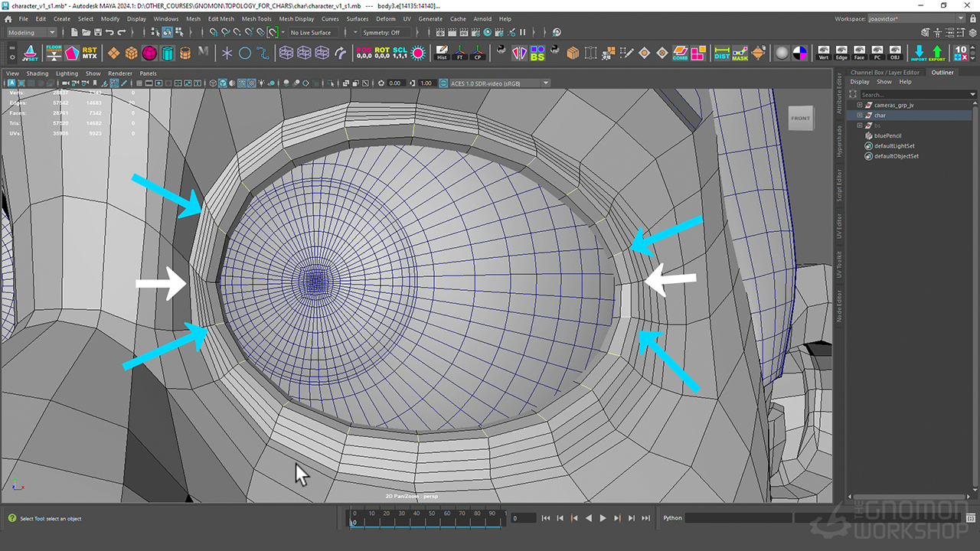Viewport: 980px width, 551px height.
Task: Toggle the Vert eye visibility button
Action: (x=824, y=53)
